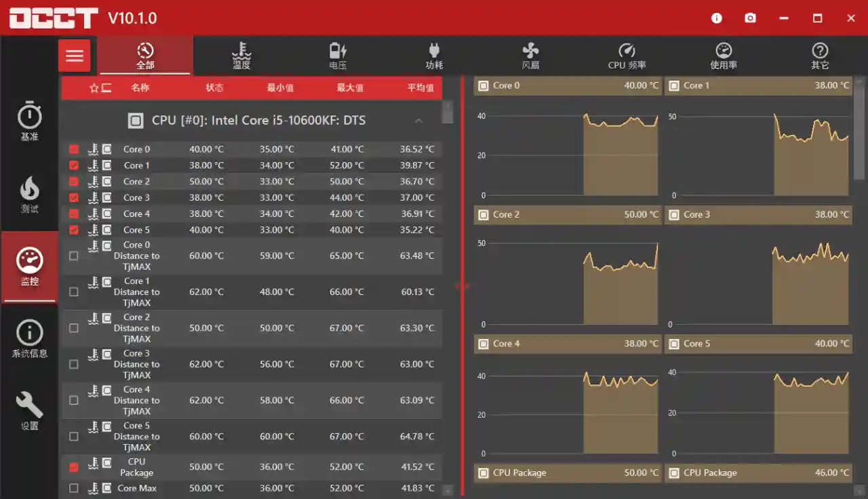Viewport: 868px width, 499px height.
Task: Click the info icon in the titlebar
Action: tap(716, 18)
